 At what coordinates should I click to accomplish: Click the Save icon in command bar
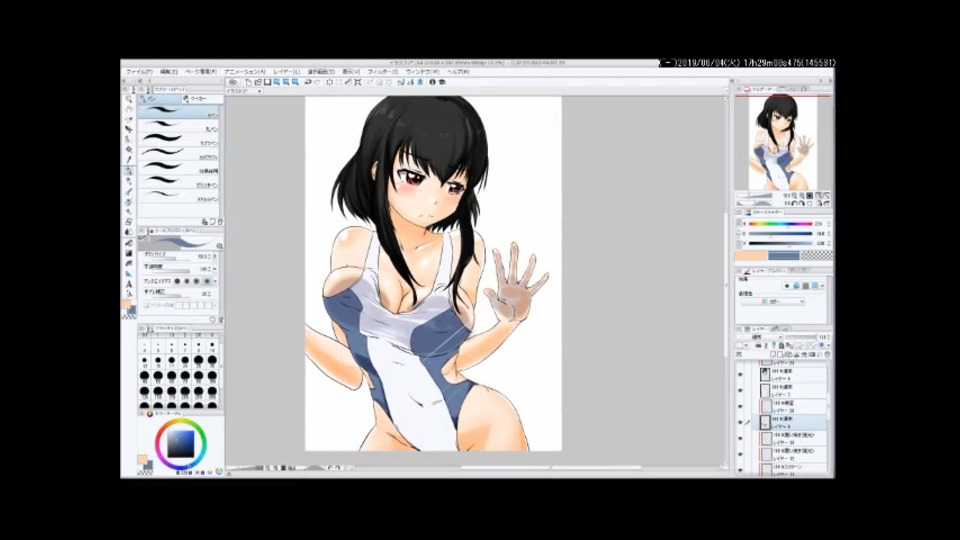pyautogui.click(x=267, y=82)
